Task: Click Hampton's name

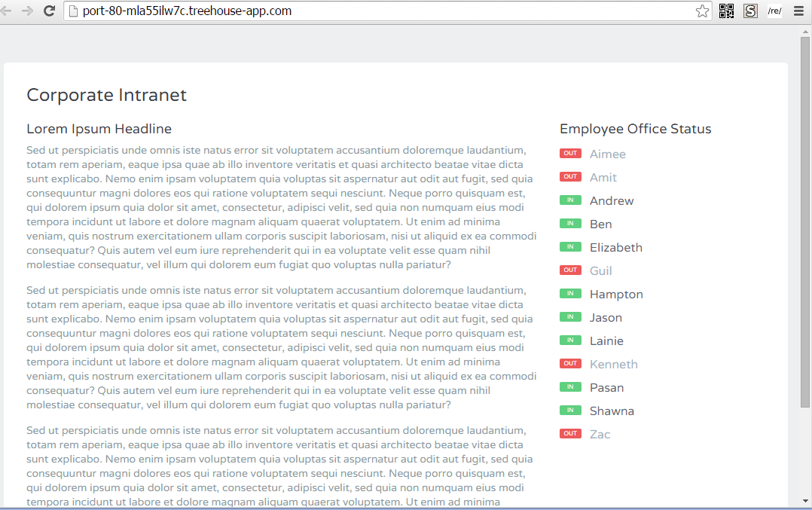Action: pyautogui.click(x=616, y=294)
